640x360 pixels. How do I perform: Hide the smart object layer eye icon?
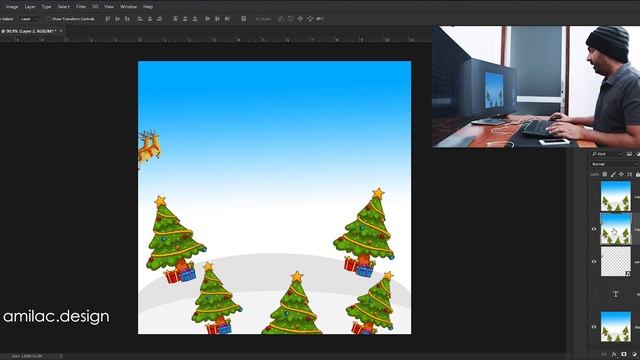click(x=594, y=262)
